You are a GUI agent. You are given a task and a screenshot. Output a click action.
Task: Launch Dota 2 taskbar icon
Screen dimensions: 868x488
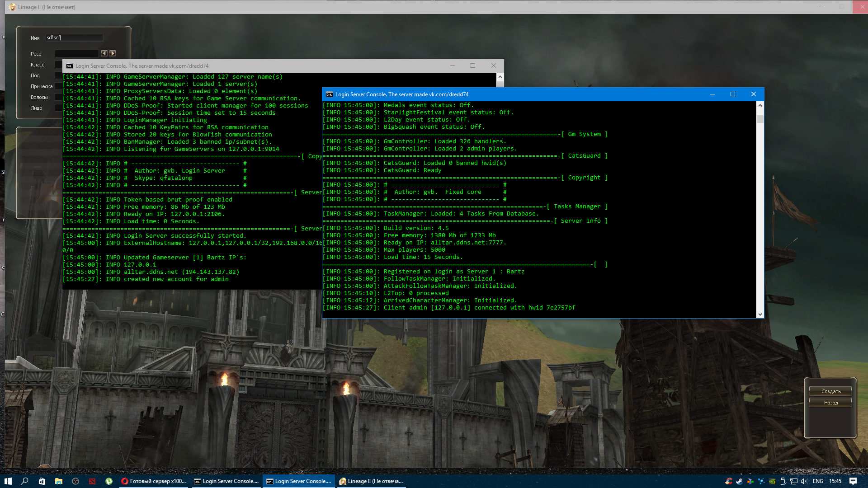click(x=92, y=481)
